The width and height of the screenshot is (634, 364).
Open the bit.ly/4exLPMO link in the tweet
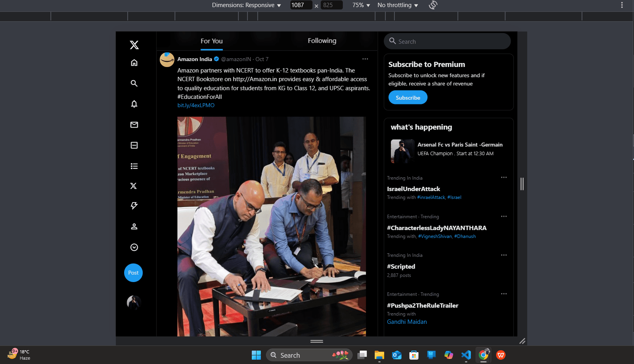click(x=196, y=106)
